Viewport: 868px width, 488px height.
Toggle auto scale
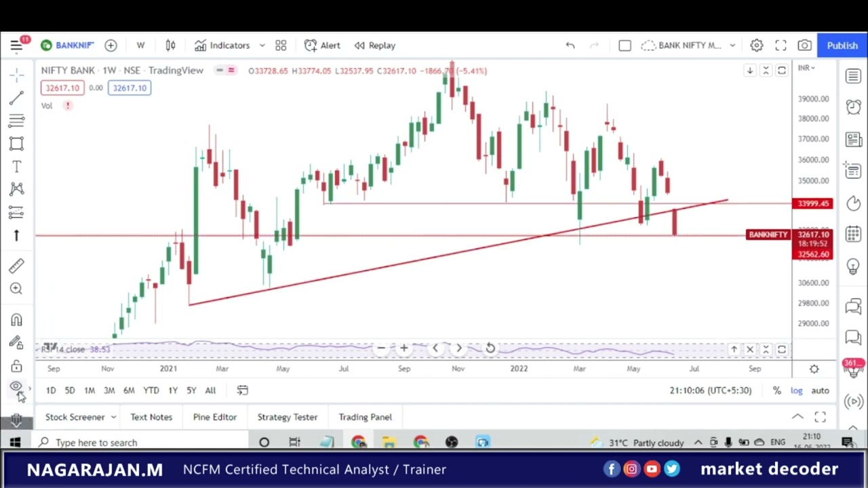coord(820,390)
